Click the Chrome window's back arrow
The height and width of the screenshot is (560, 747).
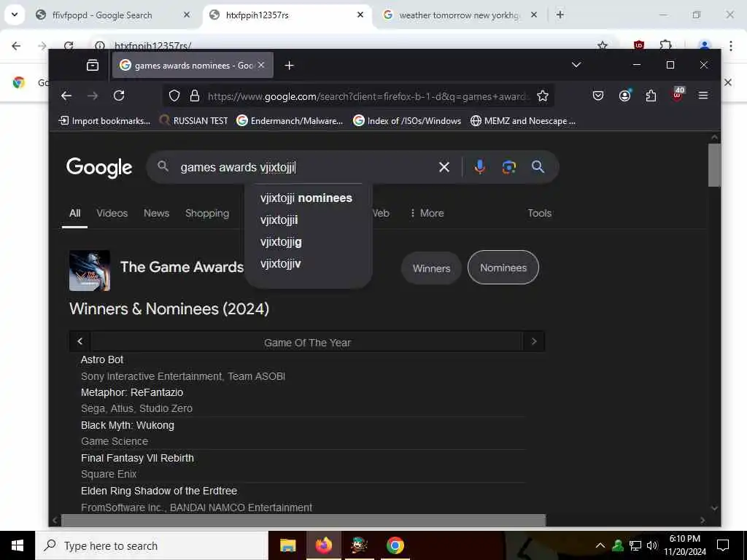[16, 46]
